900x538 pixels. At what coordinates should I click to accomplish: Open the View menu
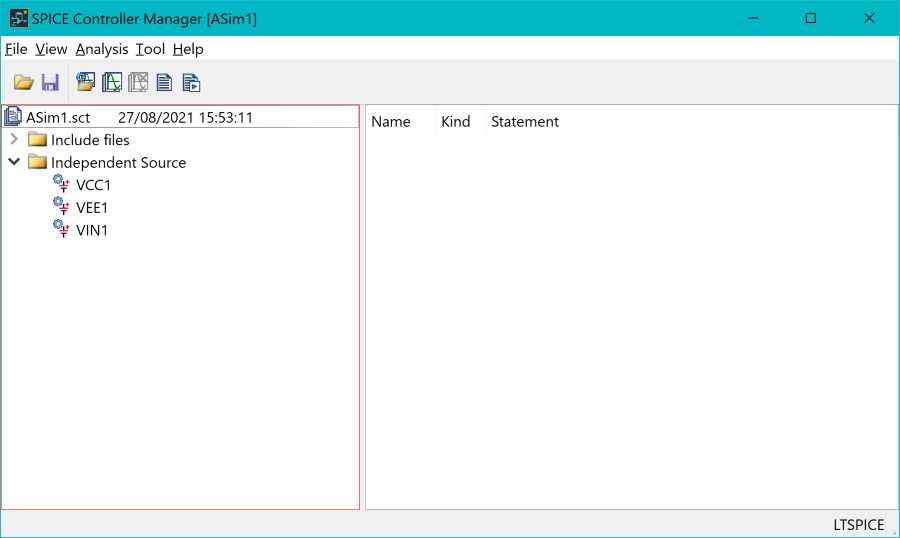point(51,49)
